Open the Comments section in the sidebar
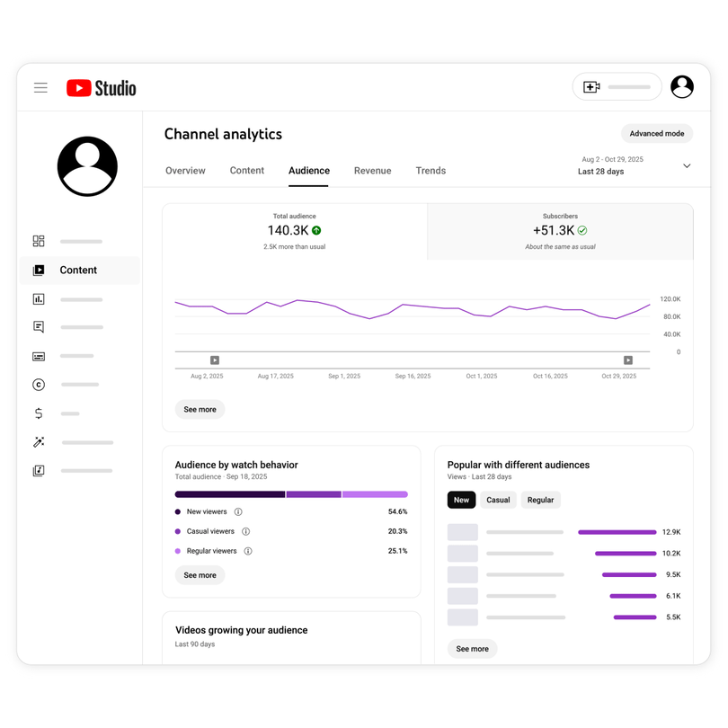The image size is (728, 728). (38, 327)
